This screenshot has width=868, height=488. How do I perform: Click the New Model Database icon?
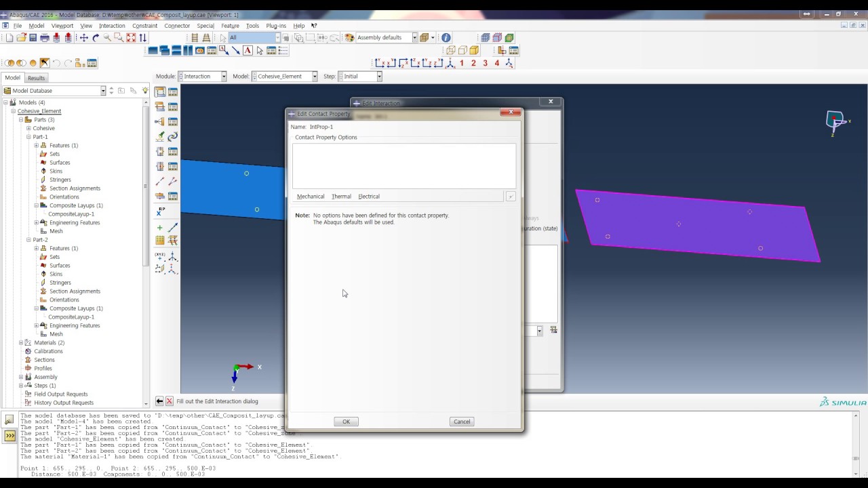coord(9,38)
